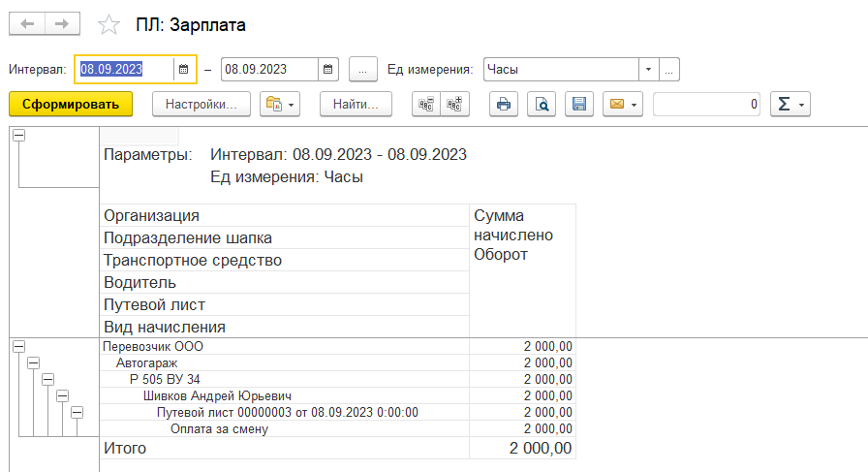868x472 pixels.
Task: Click the Найти... search button
Action: pyautogui.click(x=356, y=104)
